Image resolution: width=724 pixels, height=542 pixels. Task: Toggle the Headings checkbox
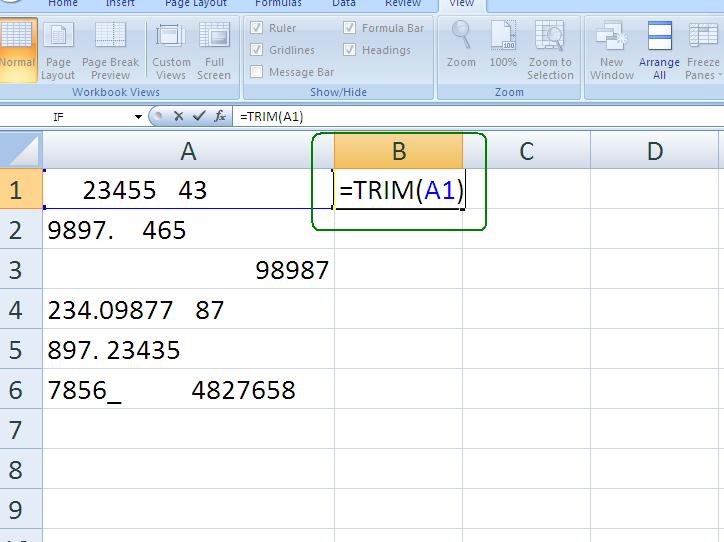point(350,49)
